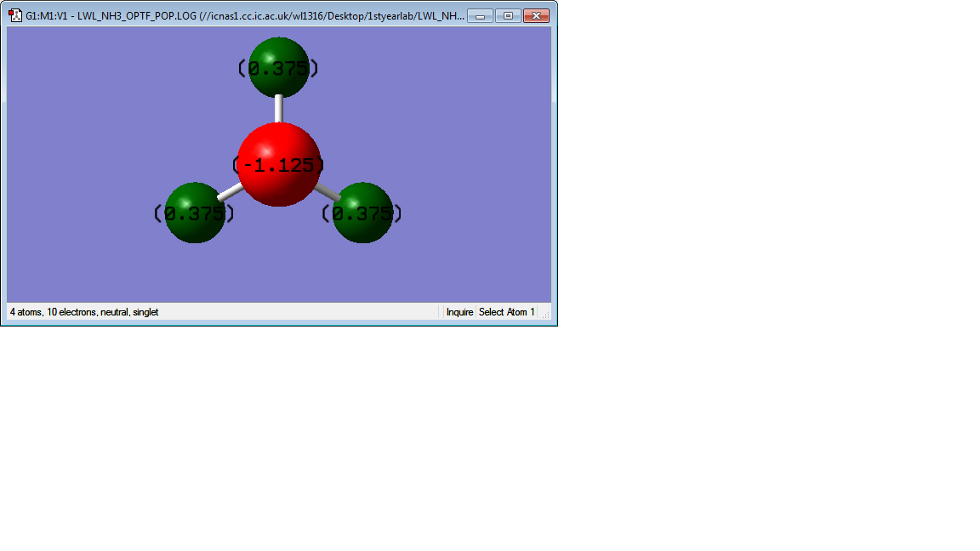Click the bond between nitrogen and top hydrogen
980x551 pixels.
pyautogui.click(x=279, y=110)
